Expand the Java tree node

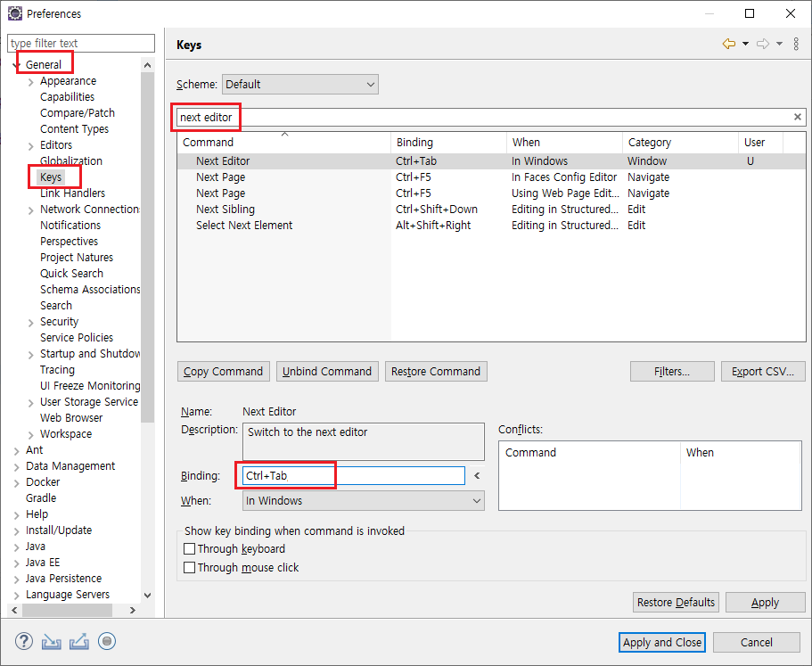pos(17,547)
